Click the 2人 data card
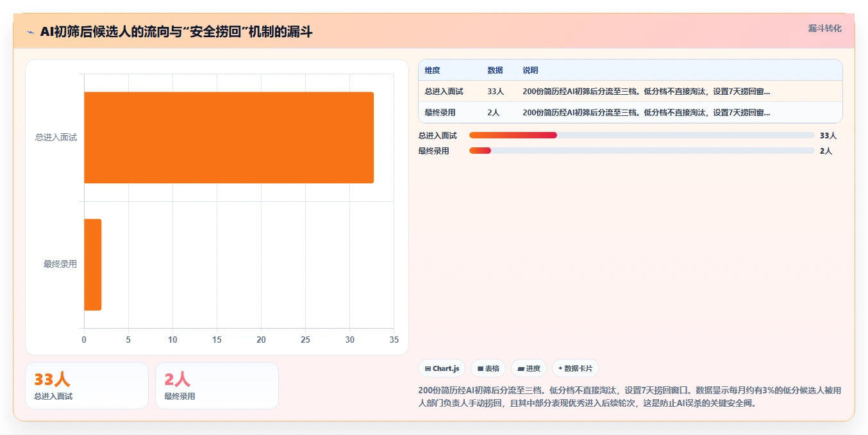The width and height of the screenshot is (868, 435). click(217, 386)
